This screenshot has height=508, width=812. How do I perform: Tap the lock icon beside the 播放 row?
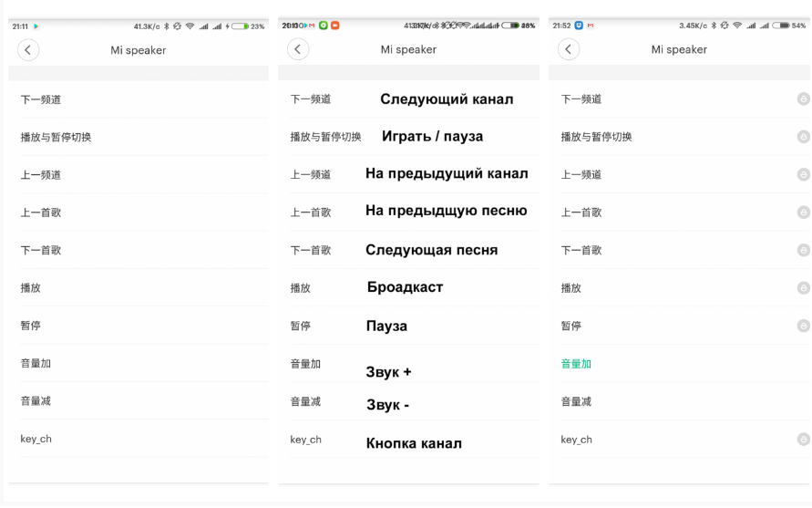coord(803,287)
